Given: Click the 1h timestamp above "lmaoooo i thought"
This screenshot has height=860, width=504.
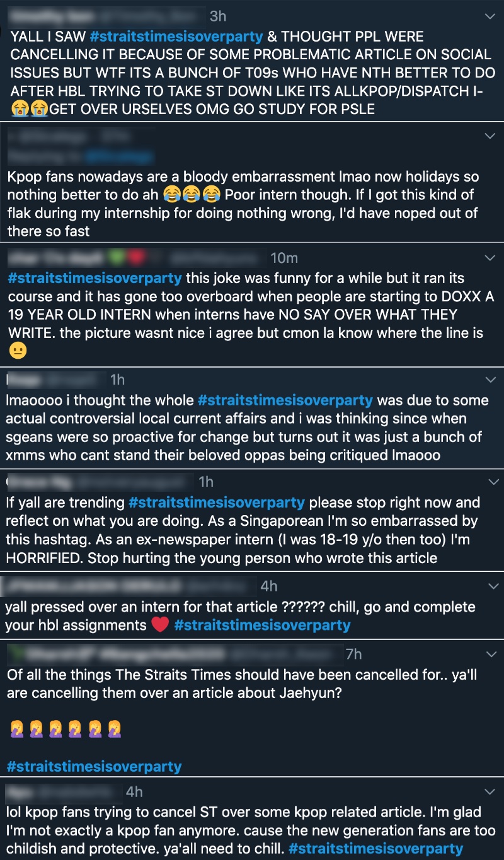Looking at the screenshot, I should (117, 380).
